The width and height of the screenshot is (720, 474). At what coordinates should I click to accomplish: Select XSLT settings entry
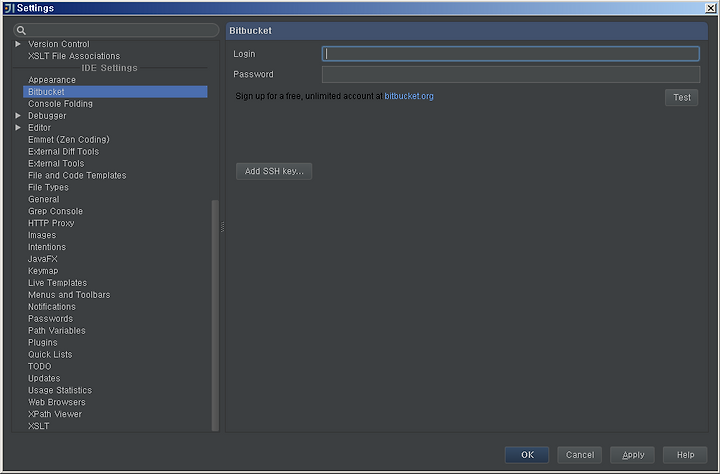pyautogui.click(x=39, y=426)
